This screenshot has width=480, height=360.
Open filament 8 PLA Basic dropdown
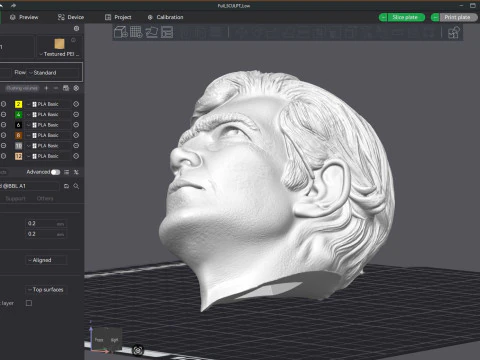[x=49, y=135]
